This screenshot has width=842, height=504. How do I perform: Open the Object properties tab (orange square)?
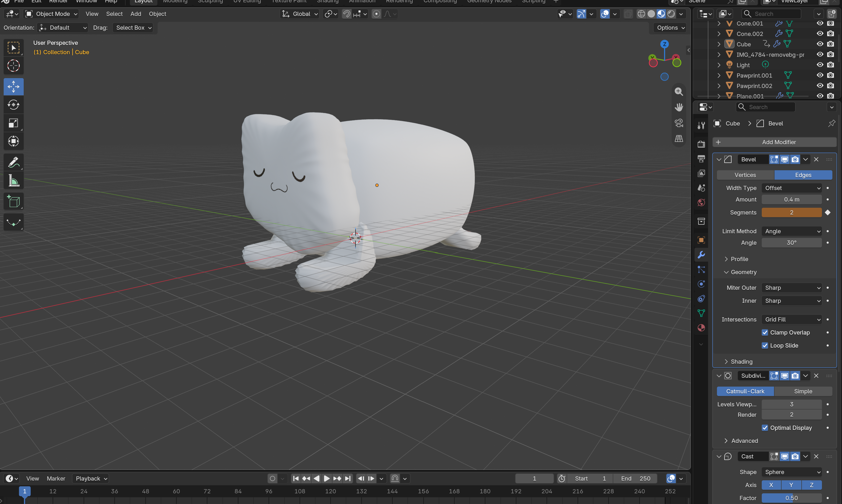coord(701,240)
